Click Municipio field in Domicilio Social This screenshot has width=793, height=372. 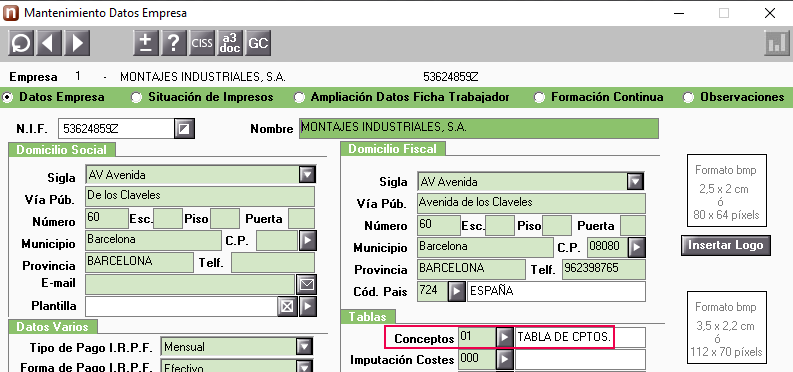pyautogui.click(x=153, y=241)
